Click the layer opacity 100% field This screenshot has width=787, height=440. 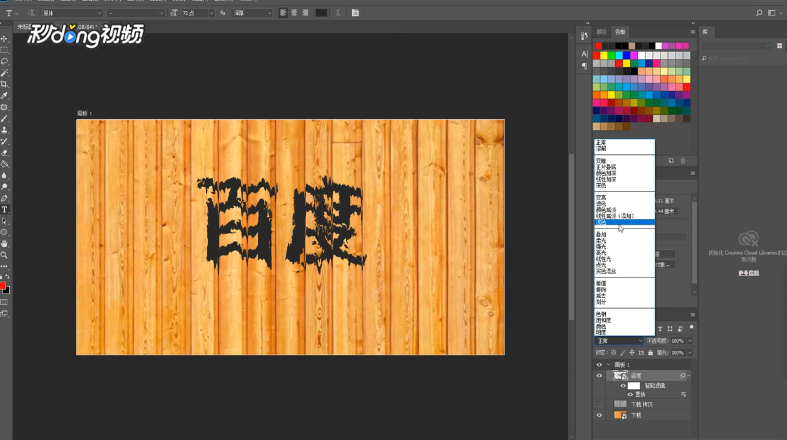[678, 341]
